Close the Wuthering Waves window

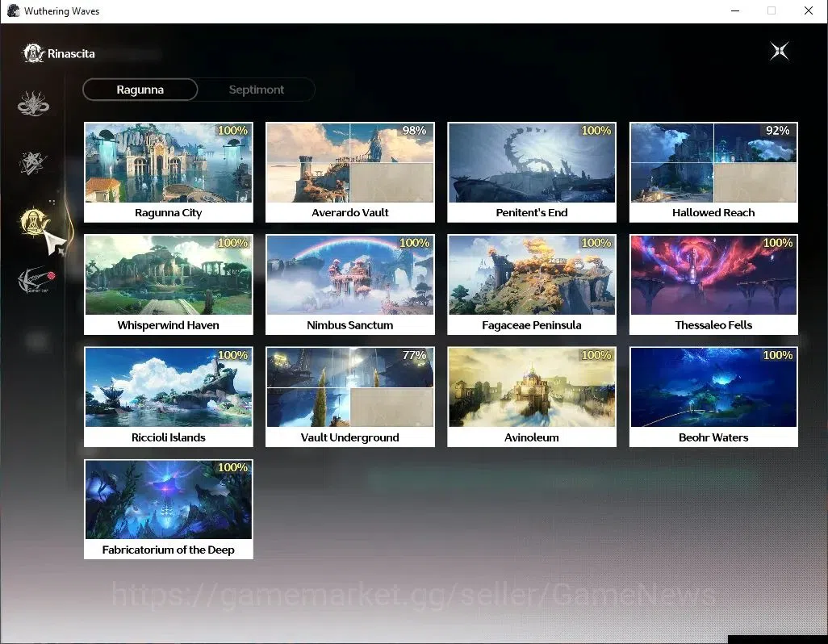[809, 10]
